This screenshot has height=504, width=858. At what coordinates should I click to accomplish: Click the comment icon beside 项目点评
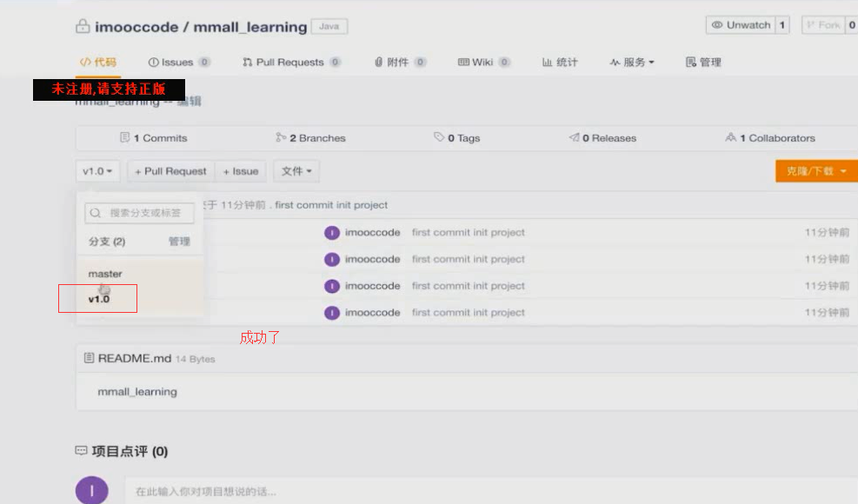point(81,451)
